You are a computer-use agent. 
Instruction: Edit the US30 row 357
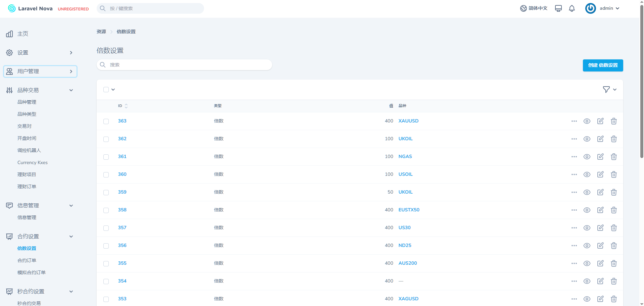pyautogui.click(x=600, y=228)
